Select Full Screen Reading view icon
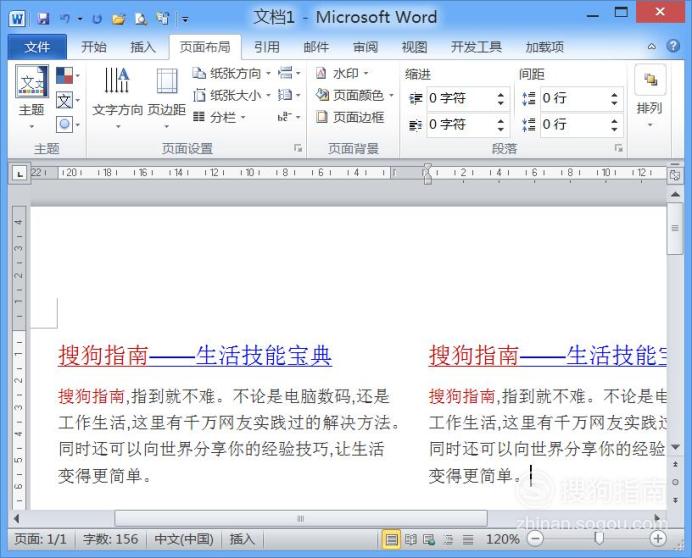Viewport: 692px width, 558px height. [410, 539]
